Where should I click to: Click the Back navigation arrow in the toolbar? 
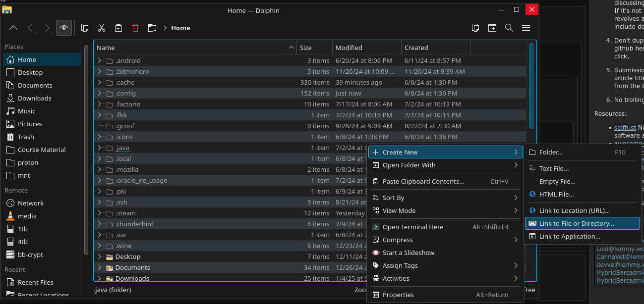point(30,28)
